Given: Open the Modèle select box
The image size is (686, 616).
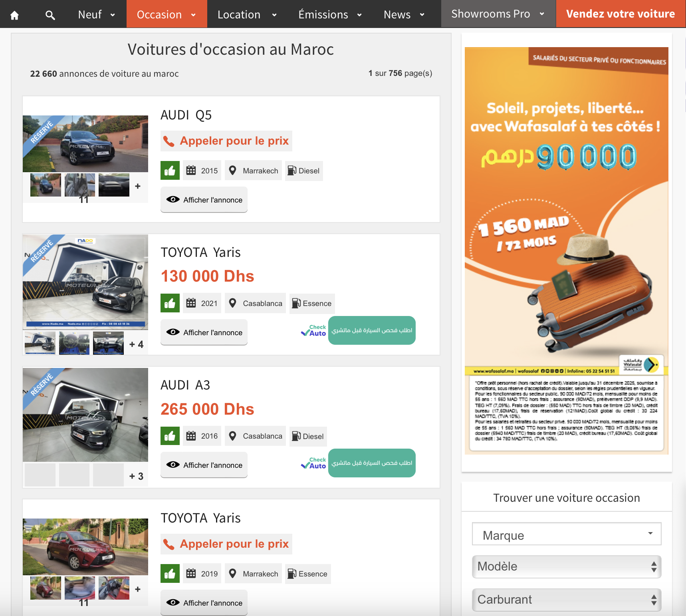Looking at the screenshot, I should tap(567, 566).
